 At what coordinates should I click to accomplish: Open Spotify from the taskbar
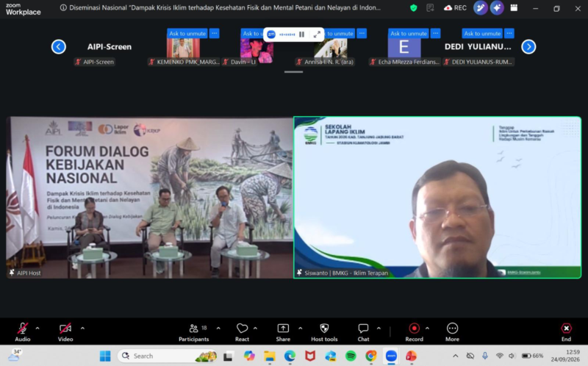pos(351,356)
